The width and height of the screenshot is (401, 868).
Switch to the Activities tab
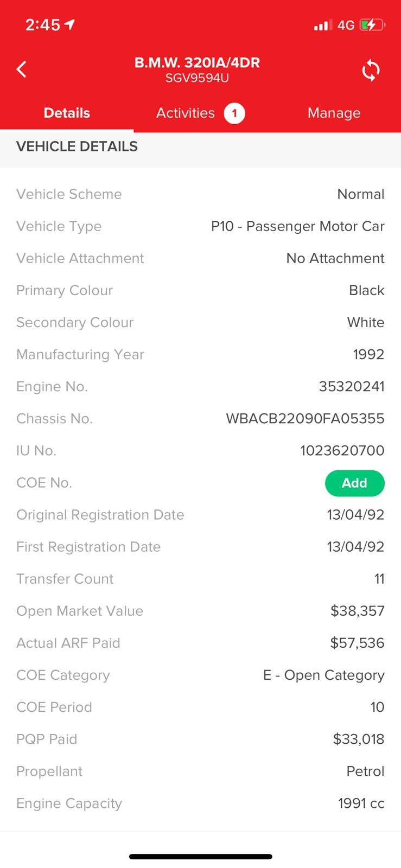point(186,113)
